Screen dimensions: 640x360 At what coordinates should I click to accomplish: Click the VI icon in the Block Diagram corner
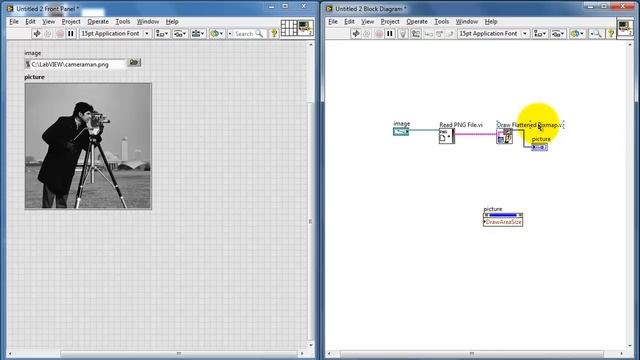[625, 28]
